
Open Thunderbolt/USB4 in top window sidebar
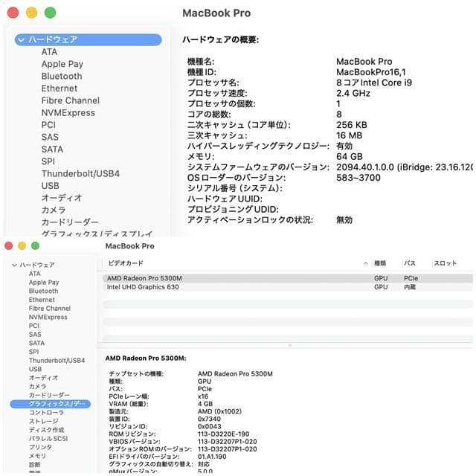[x=80, y=173]
